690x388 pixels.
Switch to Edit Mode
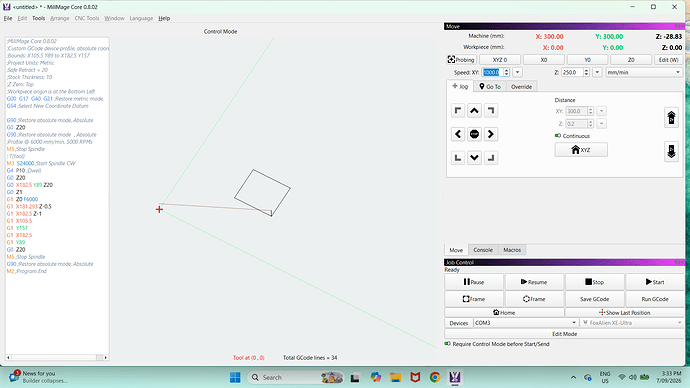pos(564,334)
